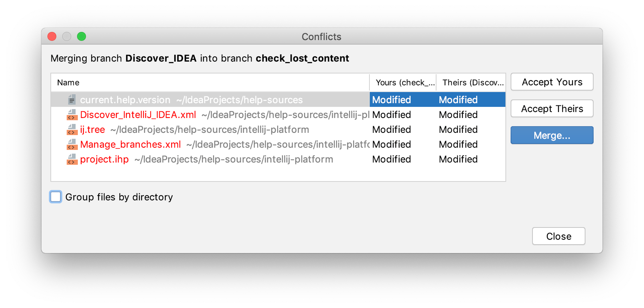The image size is (644, 308).
Task: Click the Yours (check_...) column header
Action: (x=403, y=82)
